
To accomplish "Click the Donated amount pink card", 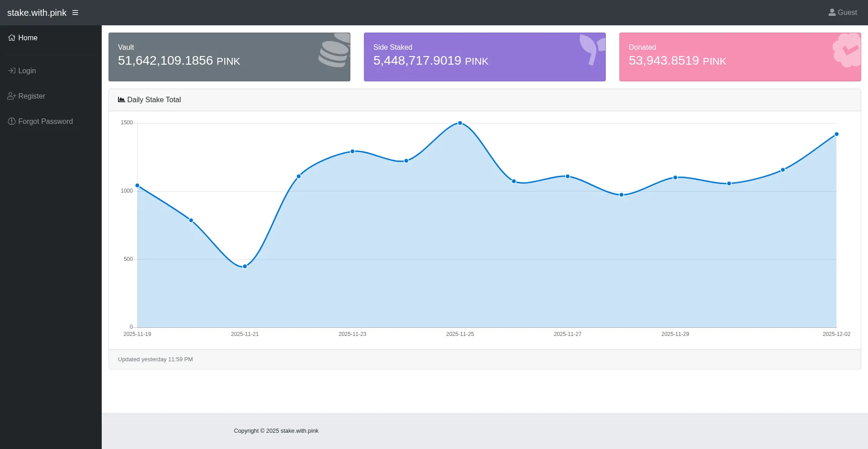I will (x=740, y=57).
